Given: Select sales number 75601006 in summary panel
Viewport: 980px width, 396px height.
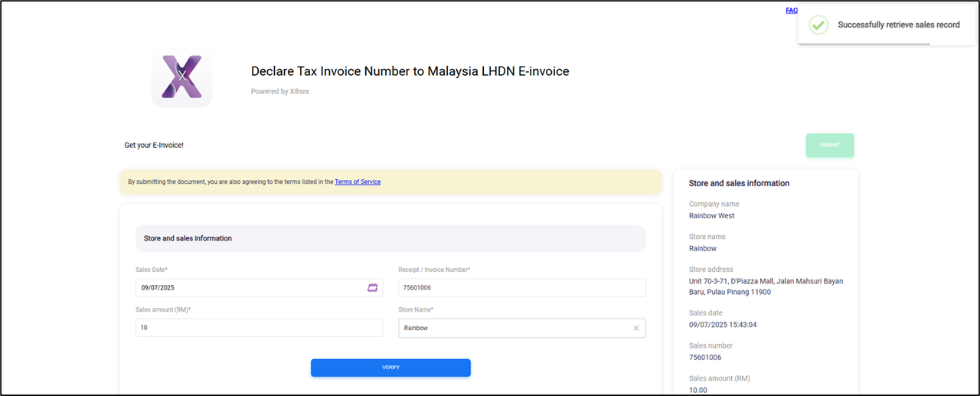Looking at the screenshot, I should click(704, 358).
